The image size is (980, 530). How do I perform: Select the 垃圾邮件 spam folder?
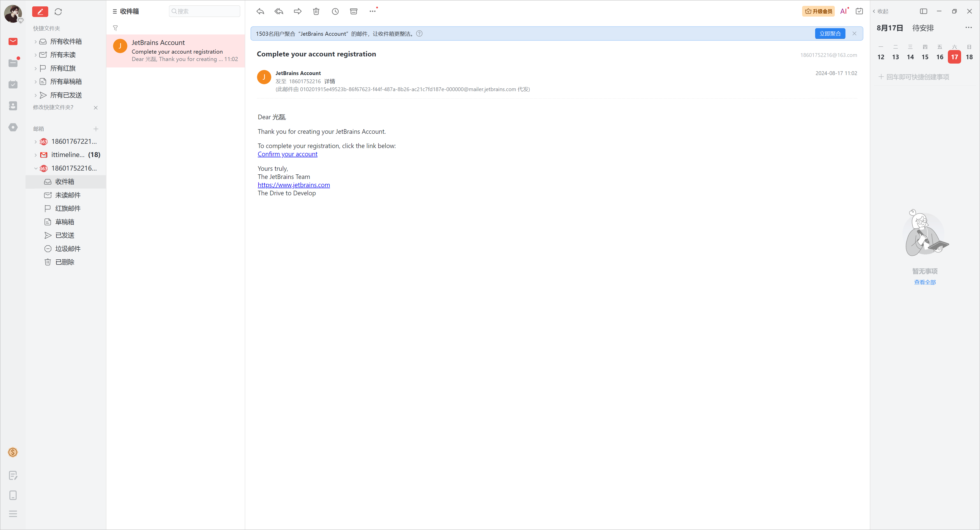tap(68, 248)
